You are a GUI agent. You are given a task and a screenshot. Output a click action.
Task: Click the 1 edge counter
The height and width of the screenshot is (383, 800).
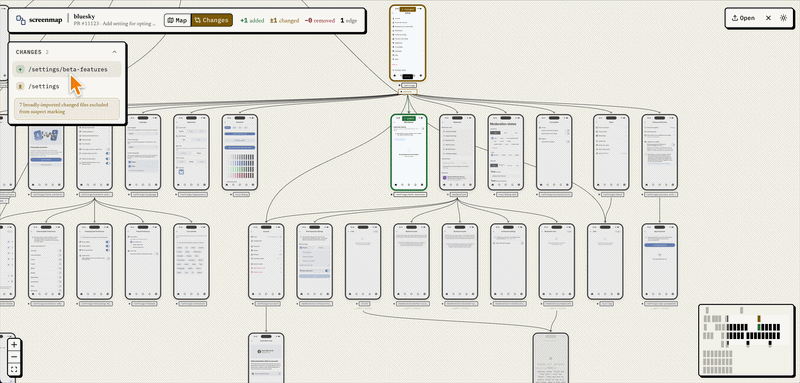coord(348,20)
